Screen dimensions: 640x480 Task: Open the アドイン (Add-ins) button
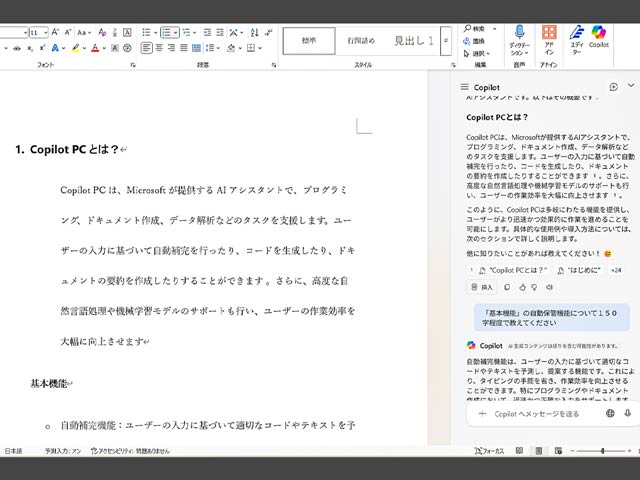pyautogui.click(x=549, y=40)
